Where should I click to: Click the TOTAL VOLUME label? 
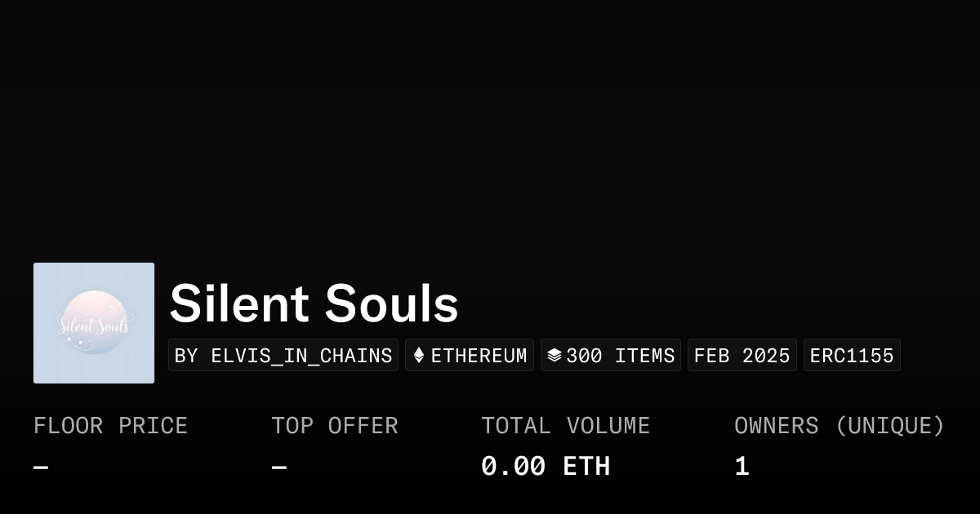coord(565,426)
